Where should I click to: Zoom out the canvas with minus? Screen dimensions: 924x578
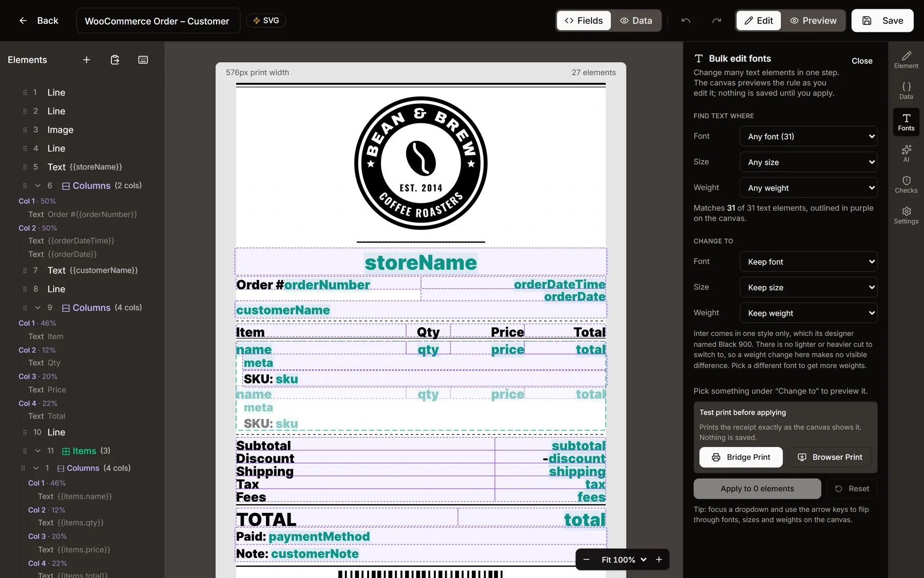click(x=586, y=560)
